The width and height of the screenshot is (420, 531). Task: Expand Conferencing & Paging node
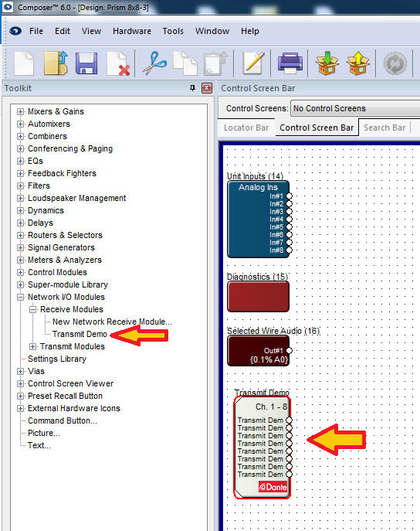(21, 148)
